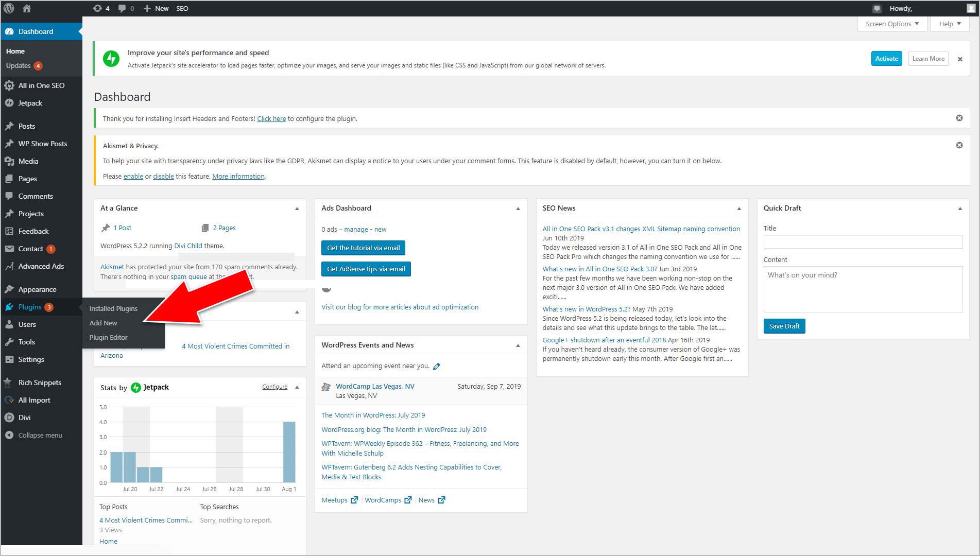The image size is (980, 556).
Task: Click the Comments icon in sidebar
Action: pyautogui.click(x=9, y=196)
